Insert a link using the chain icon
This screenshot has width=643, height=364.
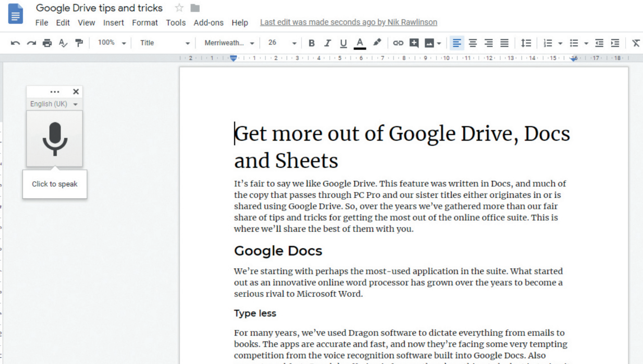pos(398,43)
